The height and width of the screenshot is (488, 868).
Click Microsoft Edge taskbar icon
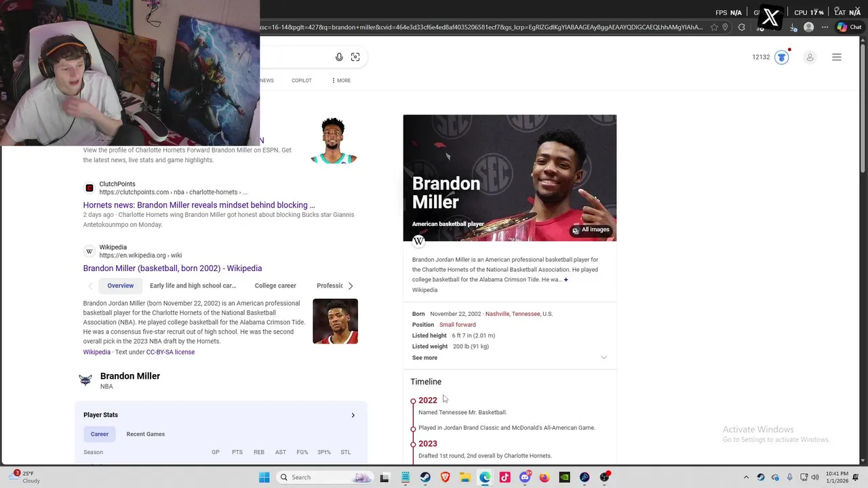tap(485, 477)
